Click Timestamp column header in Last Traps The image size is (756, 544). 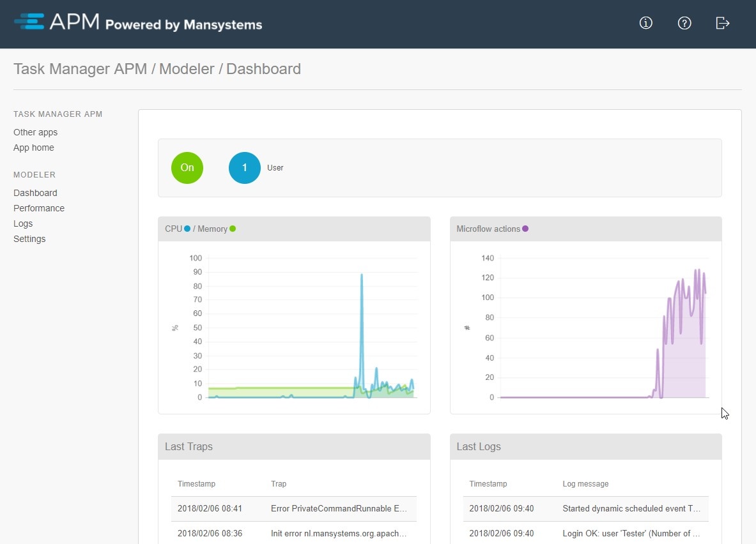[196, 484]
